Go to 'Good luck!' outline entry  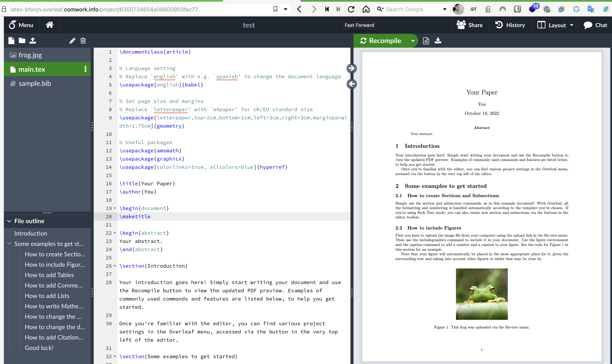(39, 348)
